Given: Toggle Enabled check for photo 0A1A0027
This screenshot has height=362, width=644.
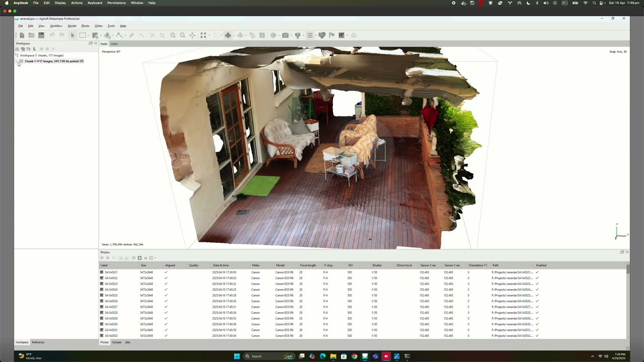Looking at the screenshot, I should point(537,307).
